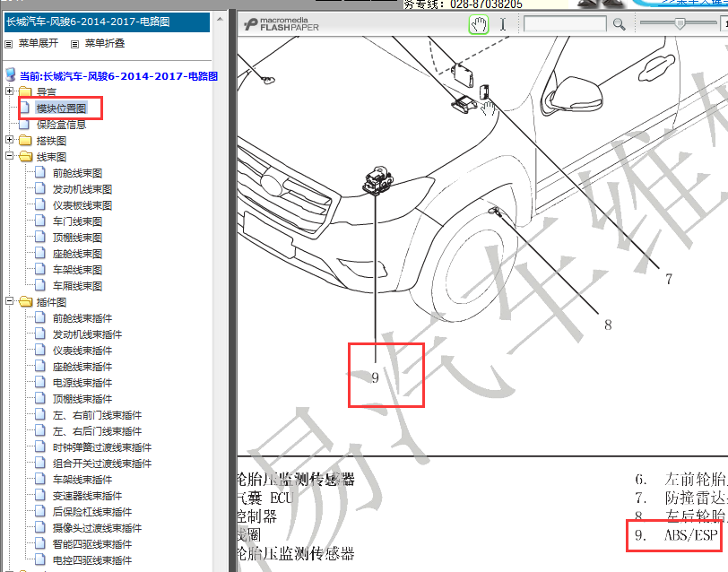Click 菜单折叠 to collapse all menus
Image resolution: width=728 pixels, height=572 pixels.
[105, 43]
